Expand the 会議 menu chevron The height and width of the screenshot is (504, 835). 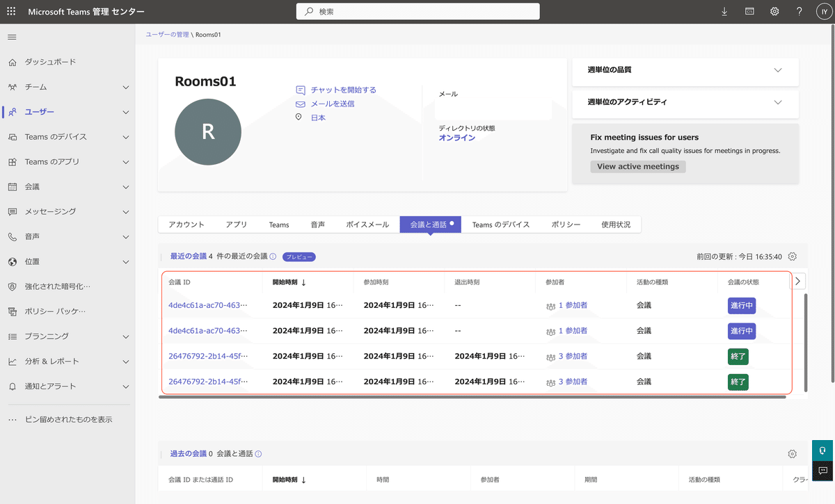point(126,187)
